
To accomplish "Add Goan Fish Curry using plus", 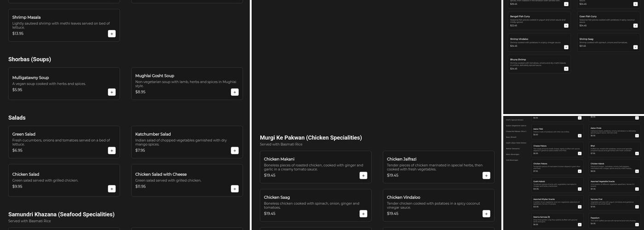I will click(x=635, y=26).
